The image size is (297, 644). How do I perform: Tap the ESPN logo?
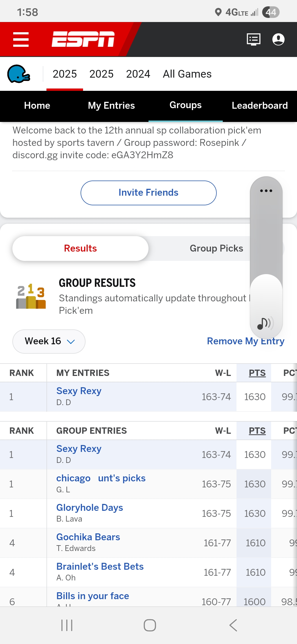(x=83, y=39)
